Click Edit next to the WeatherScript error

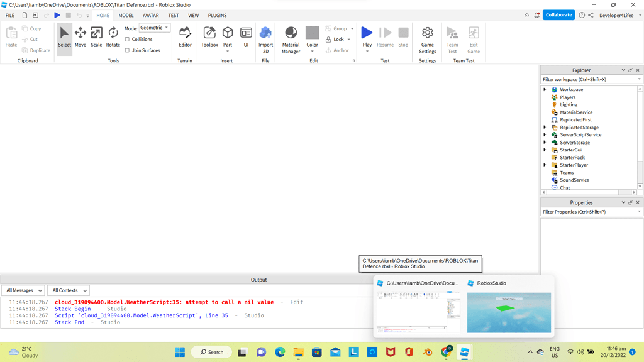click(297, 302)
